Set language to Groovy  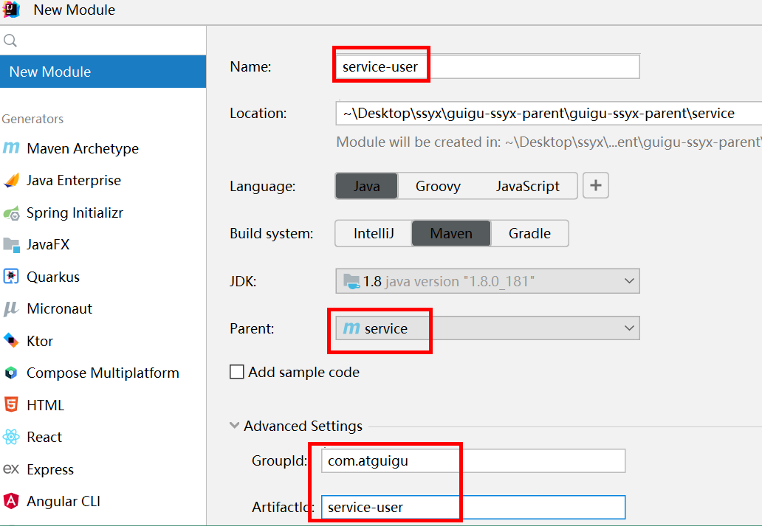point(438,186)
